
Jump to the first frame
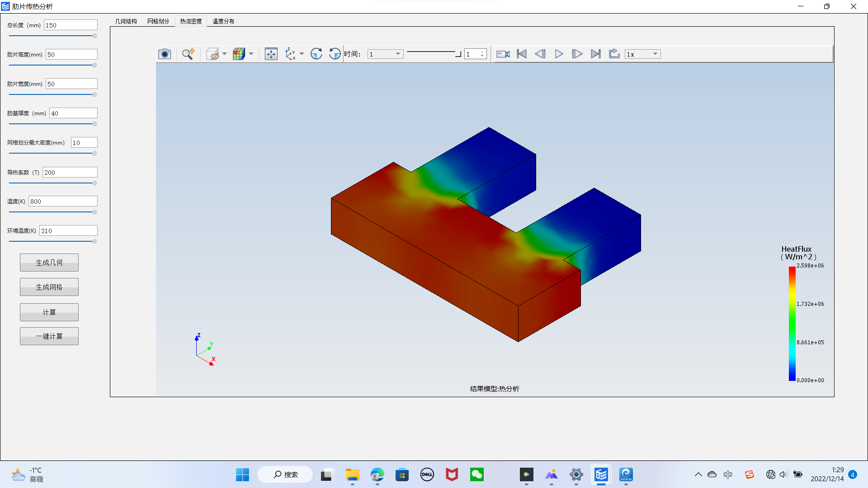pos(522,54)
